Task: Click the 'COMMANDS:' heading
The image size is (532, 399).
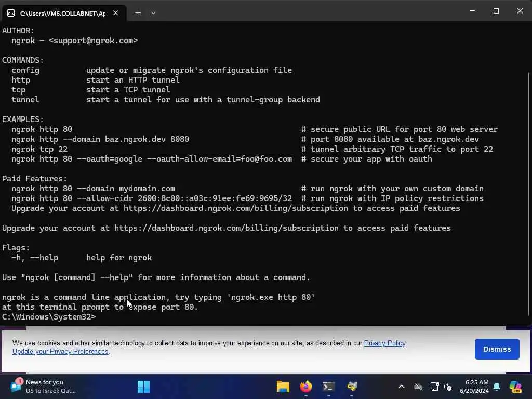Action: coord(23,60)
